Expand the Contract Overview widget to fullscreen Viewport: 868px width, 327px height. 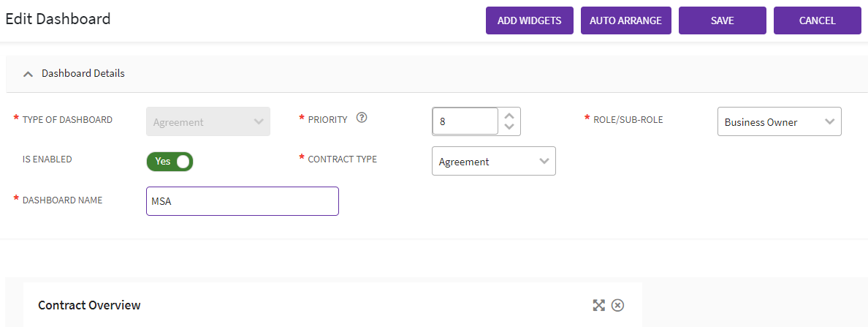599,305
